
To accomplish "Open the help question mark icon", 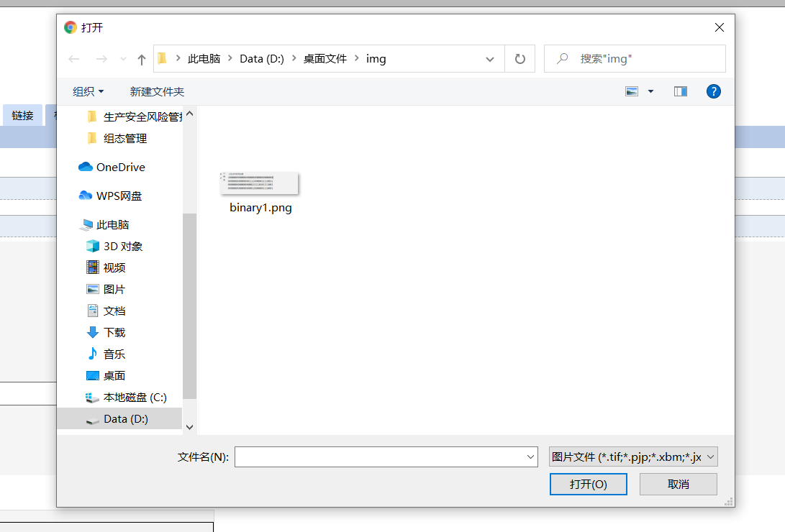I will coord(713,91).
